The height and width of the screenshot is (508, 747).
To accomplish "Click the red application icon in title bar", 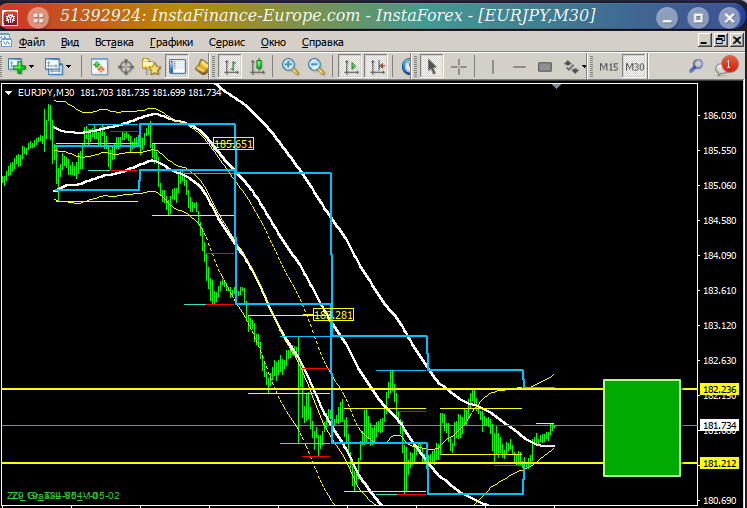I will [x=10, y=18].
